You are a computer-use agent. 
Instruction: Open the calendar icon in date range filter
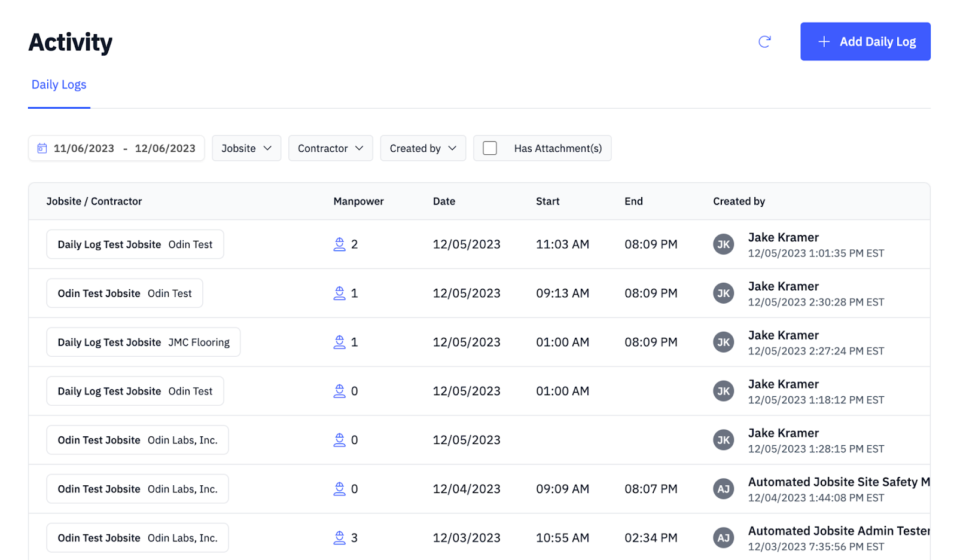(x=42, y=148)
